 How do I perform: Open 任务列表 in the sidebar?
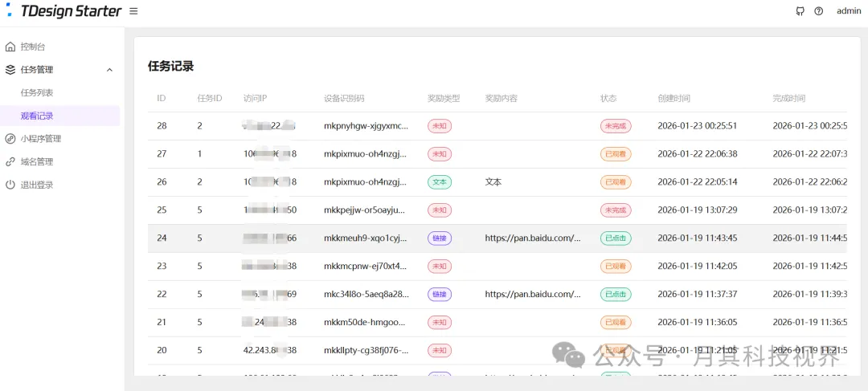point(37,93)
